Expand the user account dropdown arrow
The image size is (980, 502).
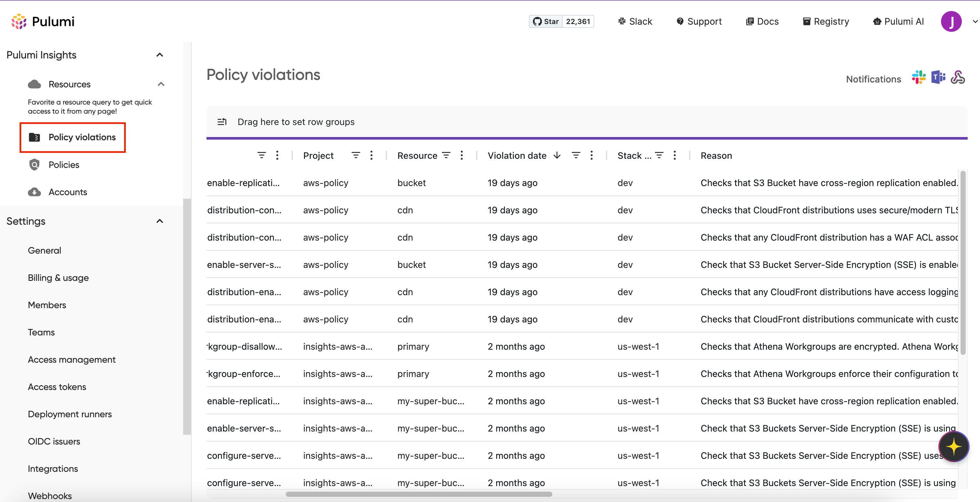(975, 21)
